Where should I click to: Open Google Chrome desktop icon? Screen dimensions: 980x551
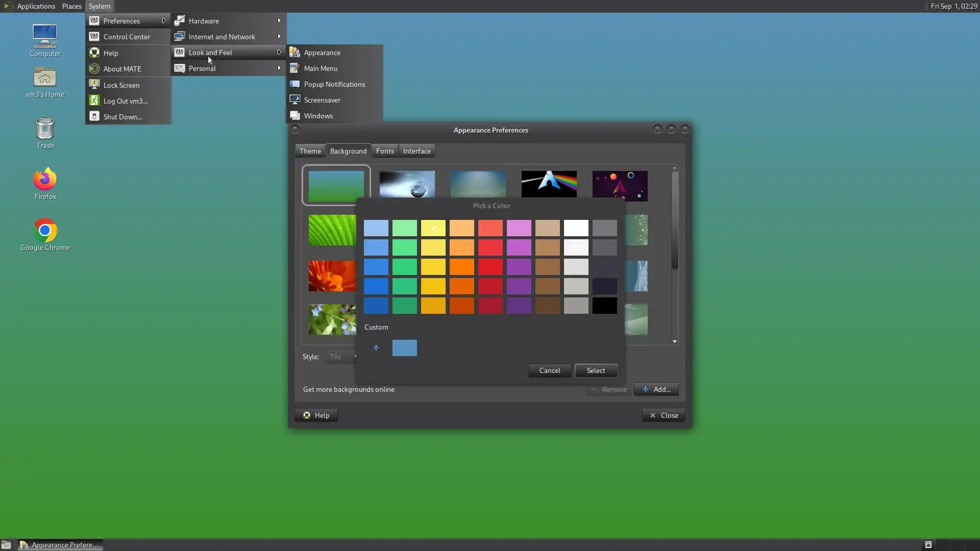(x=45, y=231)
